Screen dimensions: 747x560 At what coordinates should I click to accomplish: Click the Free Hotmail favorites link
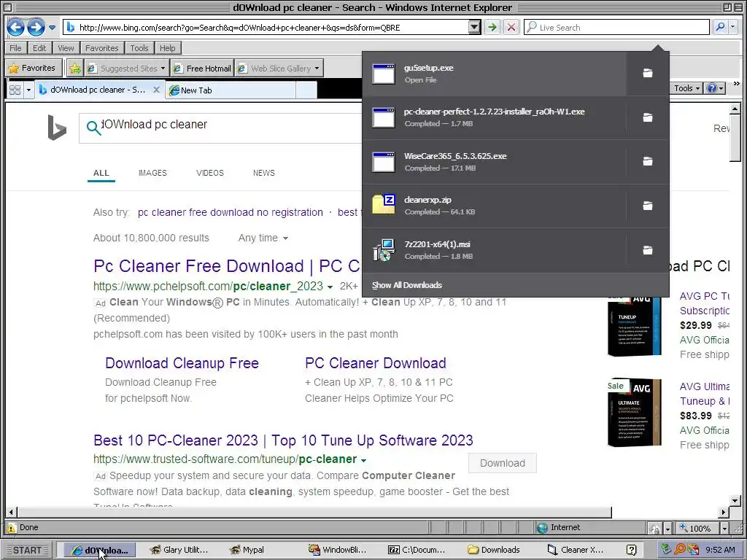(202, 69)
